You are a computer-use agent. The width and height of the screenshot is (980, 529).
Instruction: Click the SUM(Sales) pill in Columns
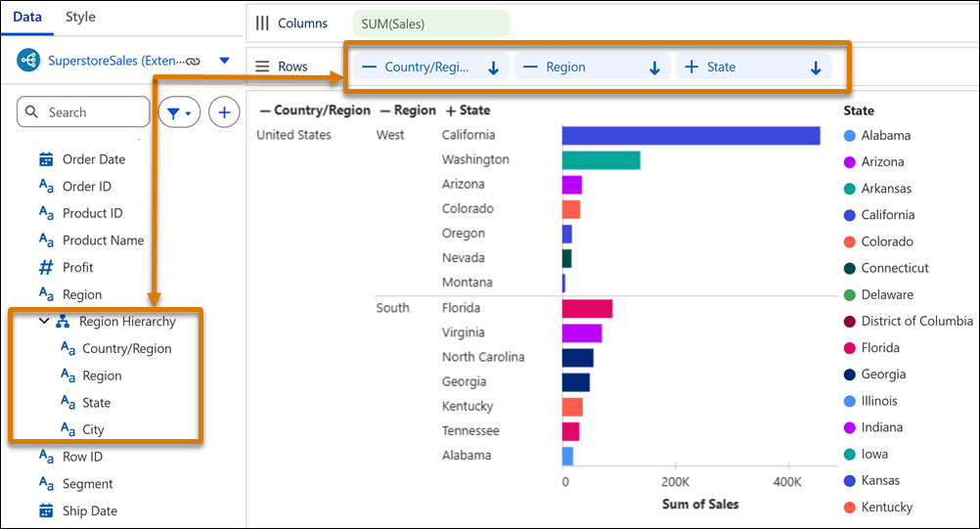point(431,23)
